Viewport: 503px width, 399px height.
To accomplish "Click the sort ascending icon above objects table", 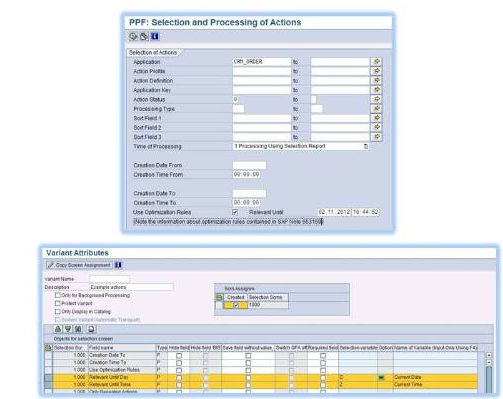I will tap(58, 329).
